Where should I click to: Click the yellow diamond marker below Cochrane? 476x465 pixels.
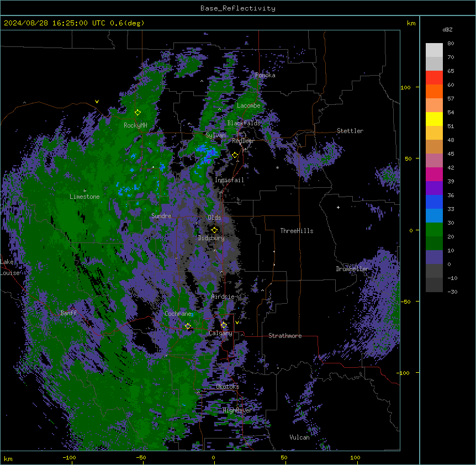[x=188, y=326]
